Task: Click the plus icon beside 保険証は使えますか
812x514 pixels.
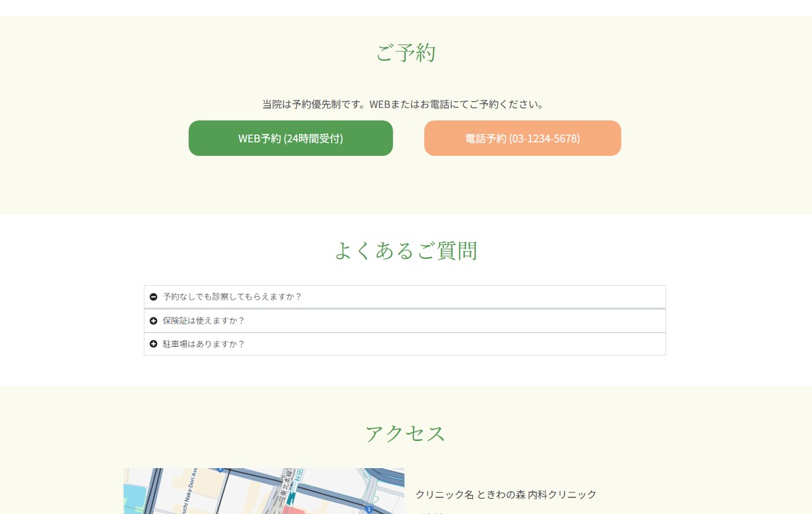Action: point(154,321)
